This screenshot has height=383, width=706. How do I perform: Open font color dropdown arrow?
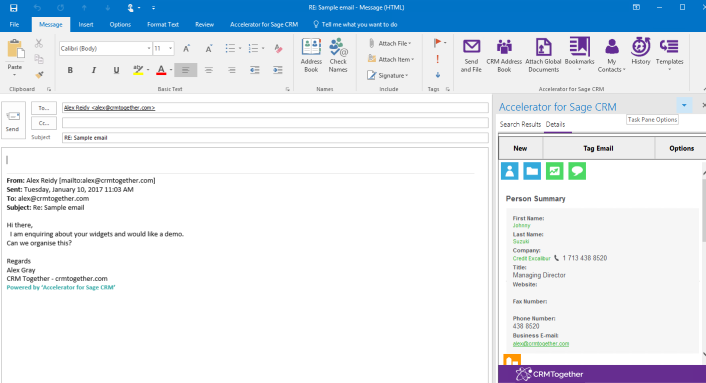(171, 70)
